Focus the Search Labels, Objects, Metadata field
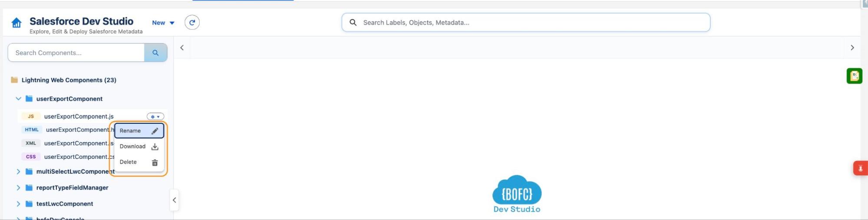The height and width of the screenshot is (220, 868). tap(526, 23)
